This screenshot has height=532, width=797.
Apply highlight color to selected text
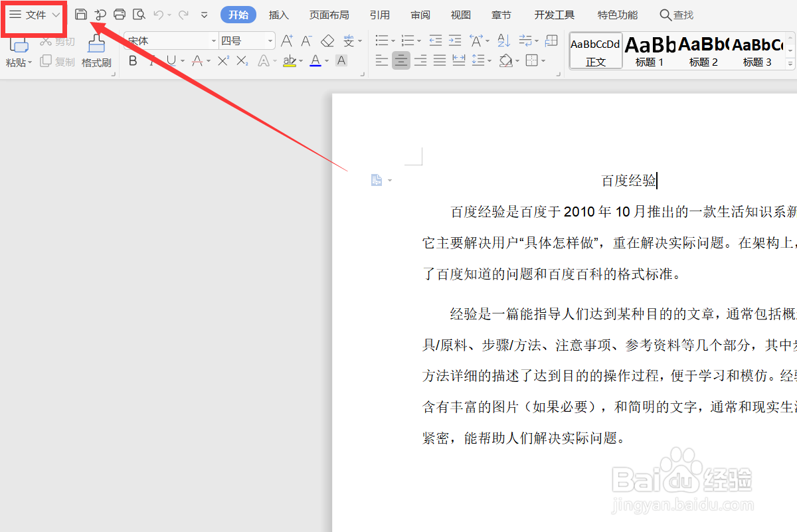(x=290, y=60)
